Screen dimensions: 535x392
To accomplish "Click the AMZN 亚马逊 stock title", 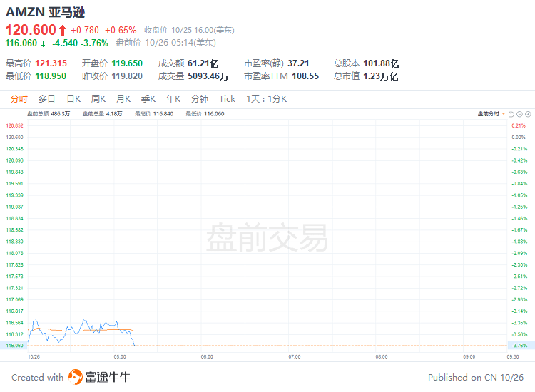I will coord(46,12).
